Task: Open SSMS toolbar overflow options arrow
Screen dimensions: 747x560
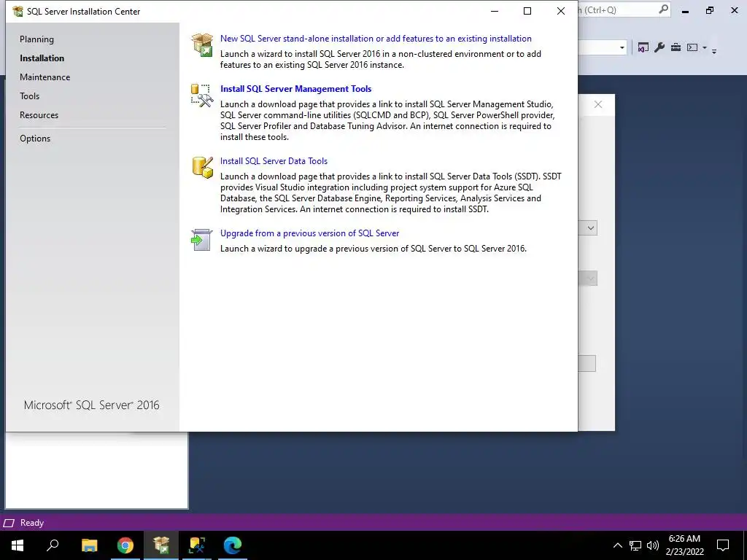Action: (714, 50)
